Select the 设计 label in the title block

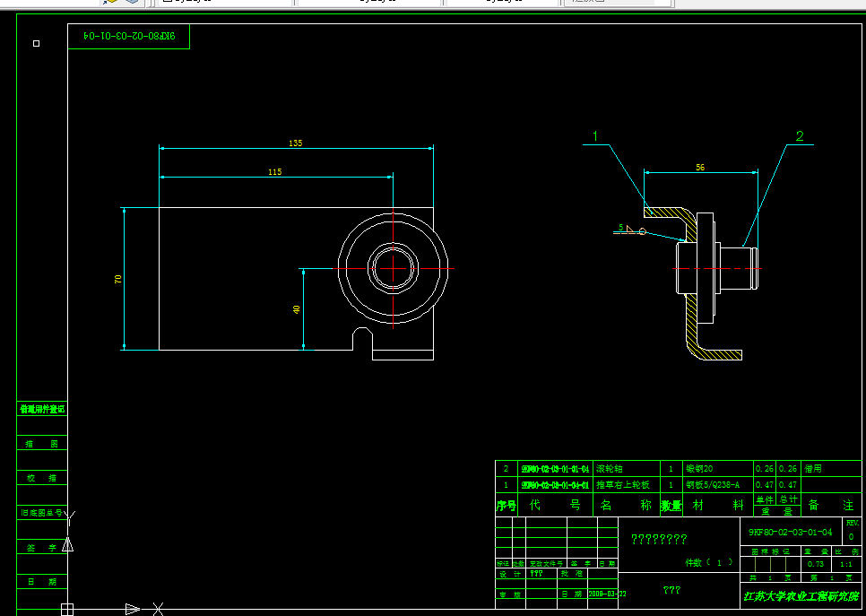point(510,574)
